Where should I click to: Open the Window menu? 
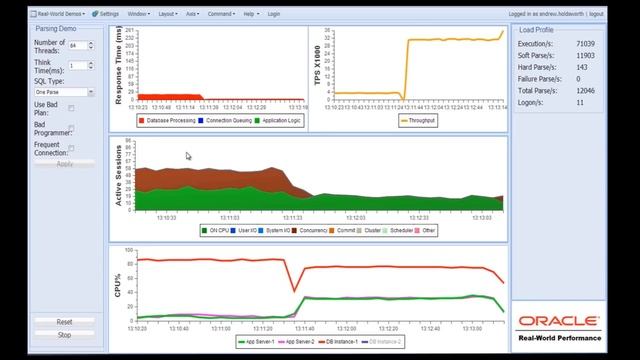139,14
